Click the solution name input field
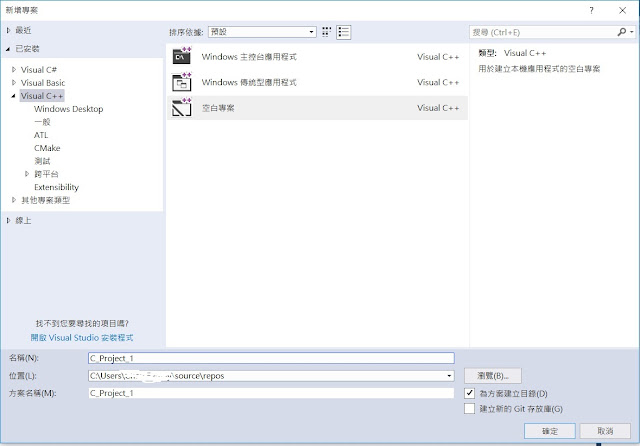The width and height of the screenshot is (640, 446). [271, 393]
